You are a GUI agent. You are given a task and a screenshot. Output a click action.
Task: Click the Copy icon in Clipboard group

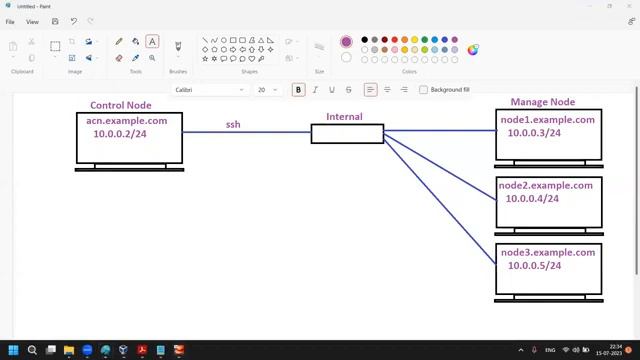click(31, 58)
